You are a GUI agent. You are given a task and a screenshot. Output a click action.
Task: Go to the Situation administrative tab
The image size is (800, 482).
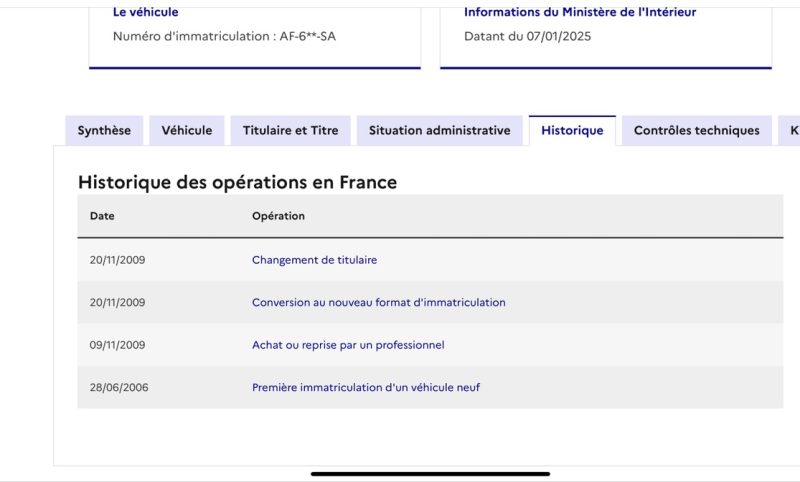point(439,131)
